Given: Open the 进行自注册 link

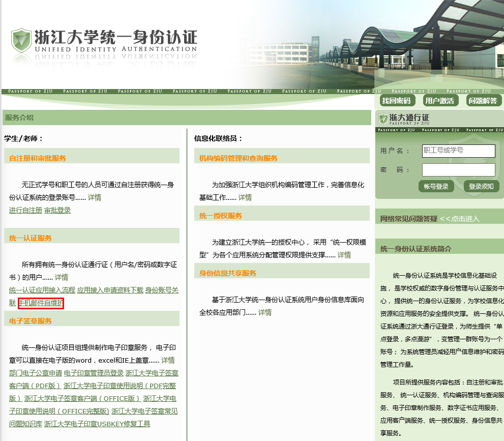Looking at the screenshot, I should pyautogui.click(x=26, y=210).
